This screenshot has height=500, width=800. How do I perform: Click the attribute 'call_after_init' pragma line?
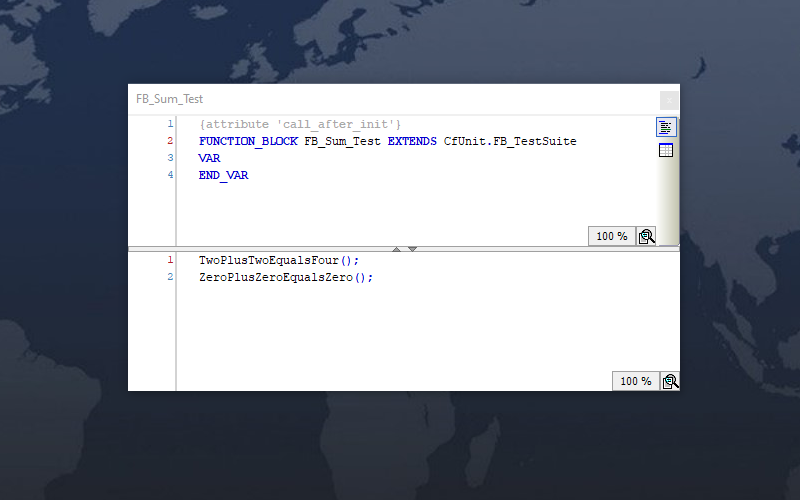300,124
